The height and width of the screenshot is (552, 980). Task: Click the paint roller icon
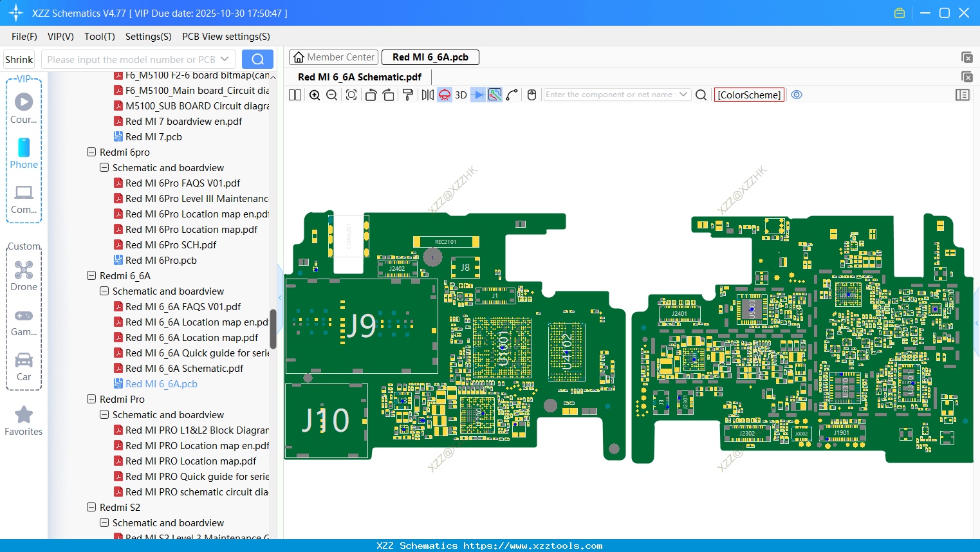407,95
